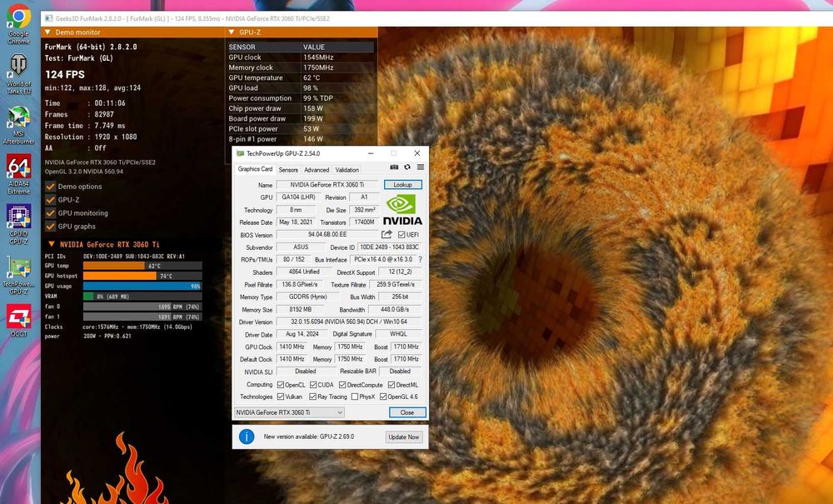Click the Power consumption 99 % TDP row
833x504 pixels.
(301, 98)
